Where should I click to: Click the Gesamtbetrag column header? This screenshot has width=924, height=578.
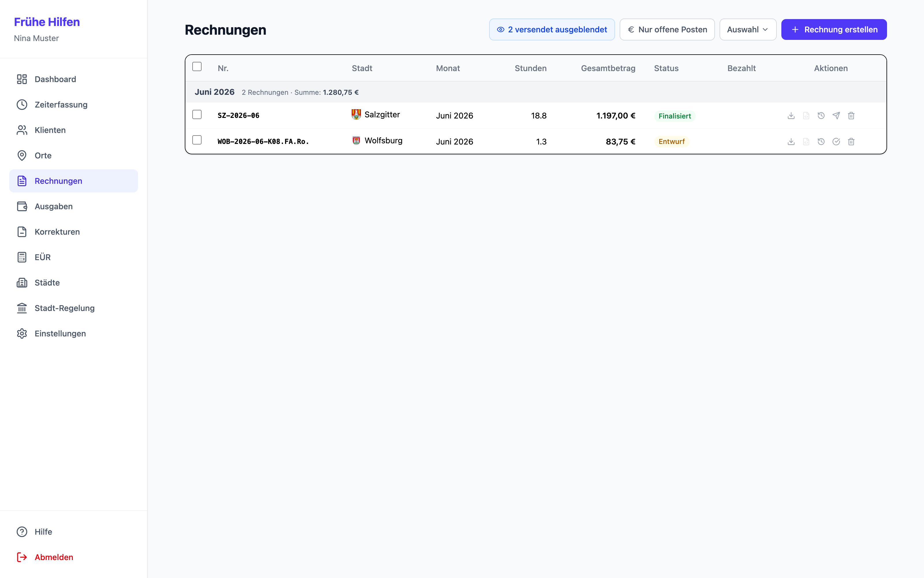pyautogui.click(x=608, y=68)
